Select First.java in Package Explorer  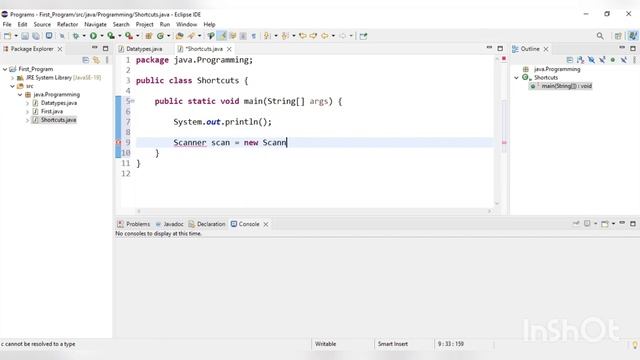[51, 111]
